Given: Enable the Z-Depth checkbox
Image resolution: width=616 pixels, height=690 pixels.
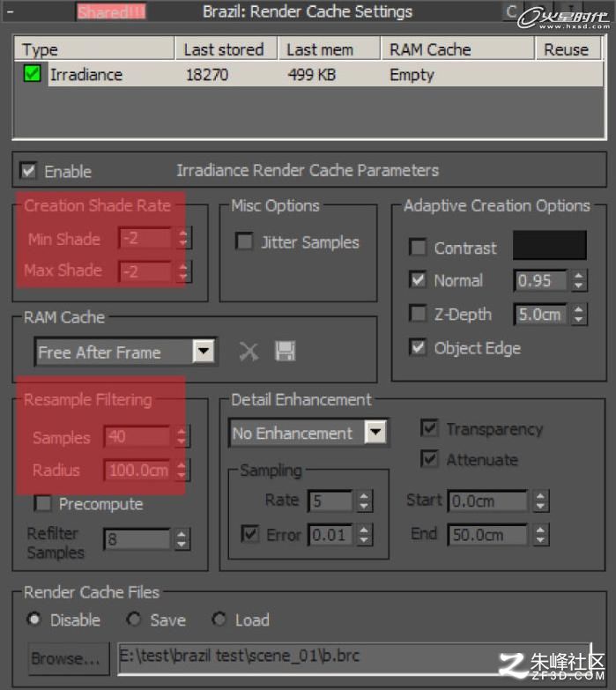Looking at the screenshot, I should tap(418, 314).
